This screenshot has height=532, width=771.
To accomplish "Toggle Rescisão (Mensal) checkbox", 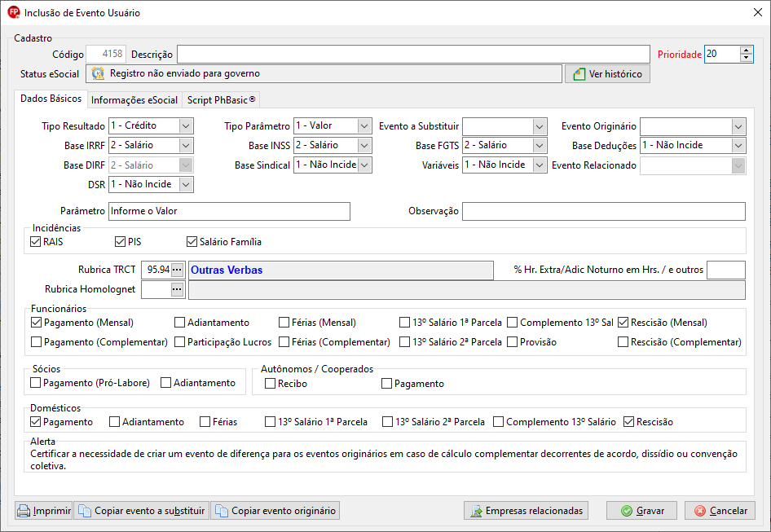I will [x=623, y=323].
